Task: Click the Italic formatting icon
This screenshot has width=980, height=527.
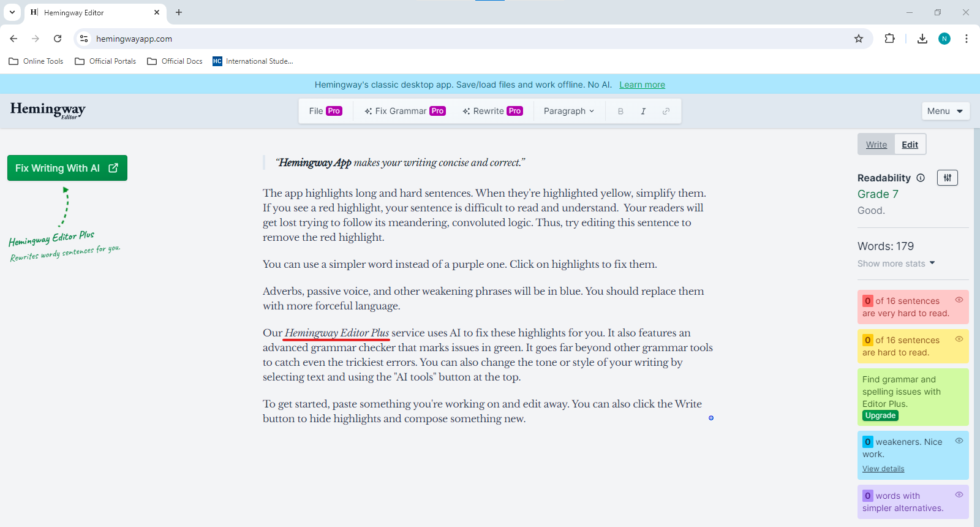Action: click(643, 111)
